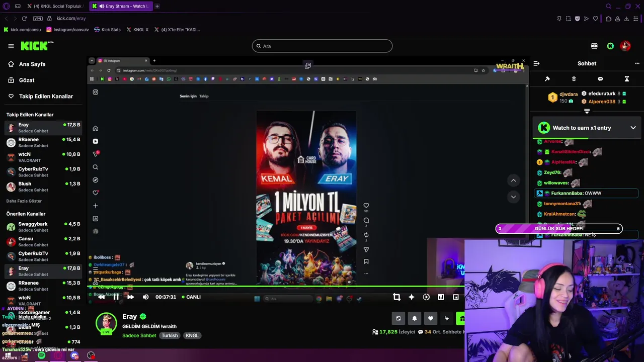Click the sparkle icon on player bar
The width and height of the screenshot is (644, 362).
point(412,297)
